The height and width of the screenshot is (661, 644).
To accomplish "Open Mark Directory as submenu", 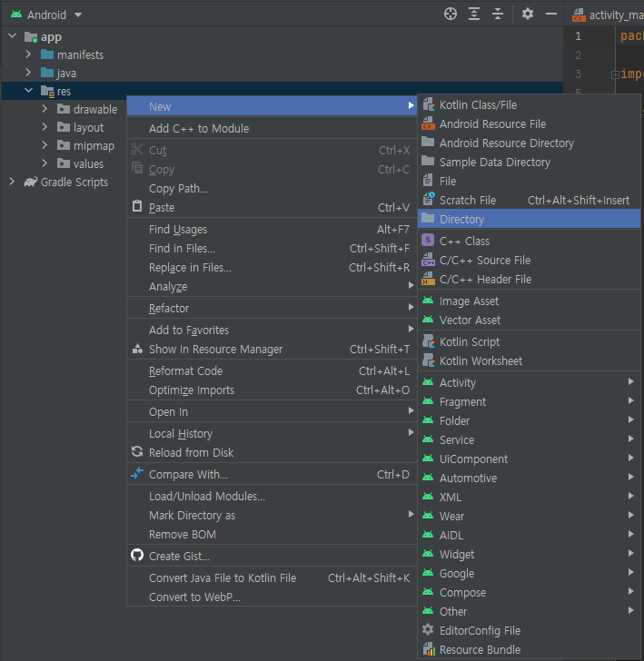I will click(272, 515).
